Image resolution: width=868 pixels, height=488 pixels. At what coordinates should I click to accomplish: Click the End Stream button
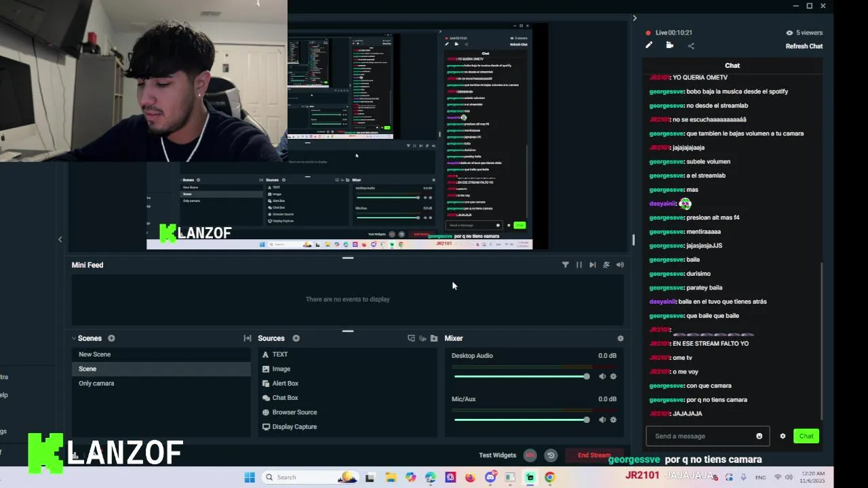594,455
